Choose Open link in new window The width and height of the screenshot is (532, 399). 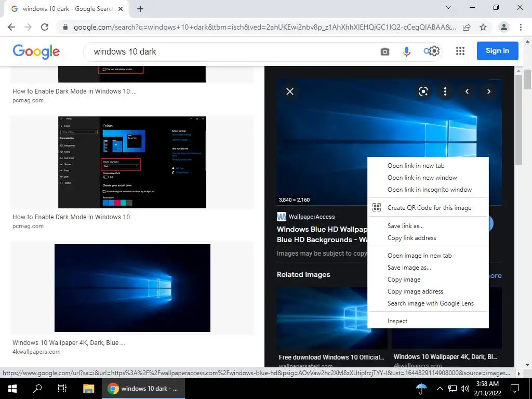pos(428,178)
